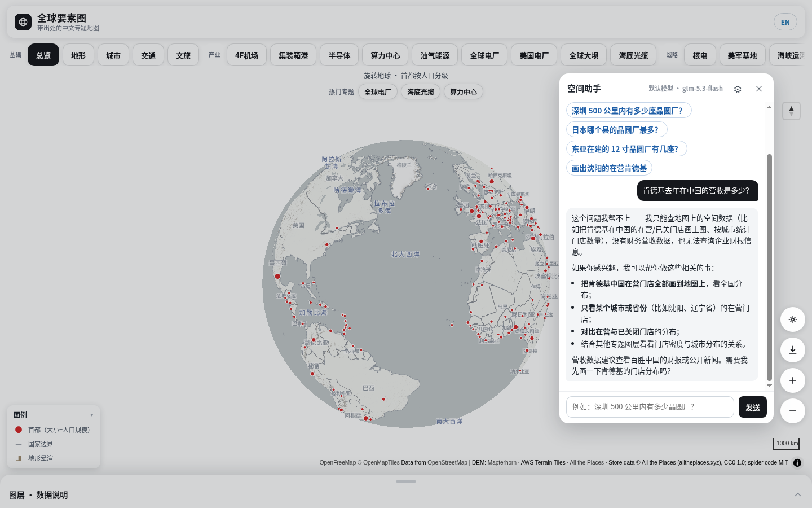812x508 pixels.
Task: Select the 美军基地 layer tab
Action: click(742, 55)
